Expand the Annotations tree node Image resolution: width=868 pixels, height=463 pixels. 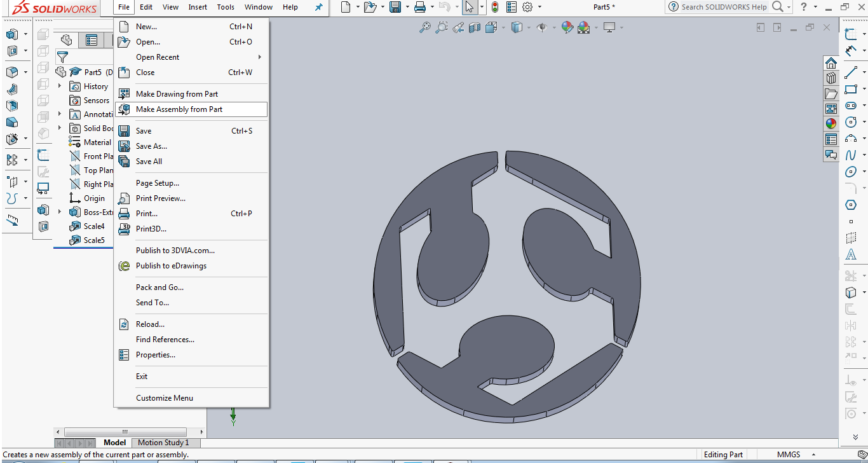pos(60,114)
